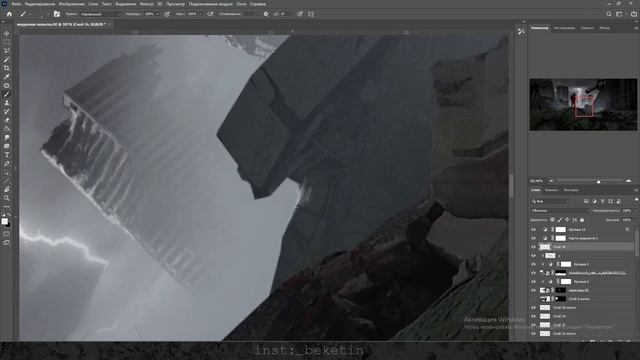640x360 pixels.
Task: Select the Eyedropper tool
Action: point(7,77)
